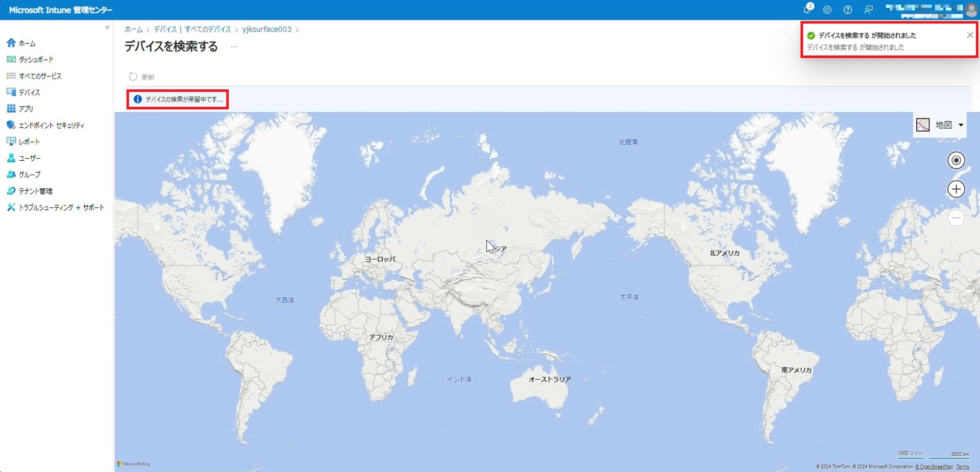Follow the ホーム breadcrumb link
Viewport: 980px width, 472px height.
pyautogui.click(x=134, y=29)
